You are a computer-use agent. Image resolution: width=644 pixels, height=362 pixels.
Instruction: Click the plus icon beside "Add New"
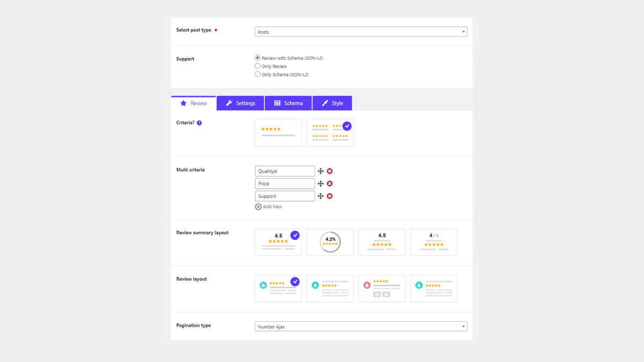click(x=258, y=206)
